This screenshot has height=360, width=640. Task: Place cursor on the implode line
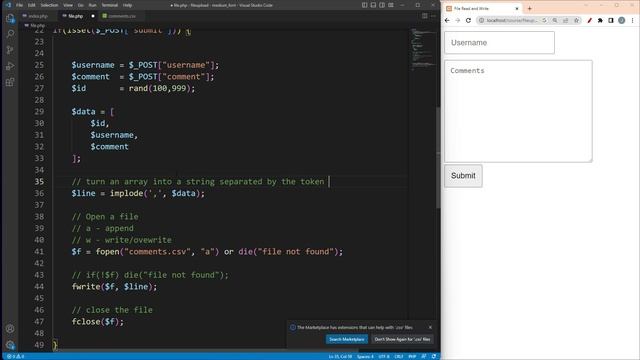[138, 193]
